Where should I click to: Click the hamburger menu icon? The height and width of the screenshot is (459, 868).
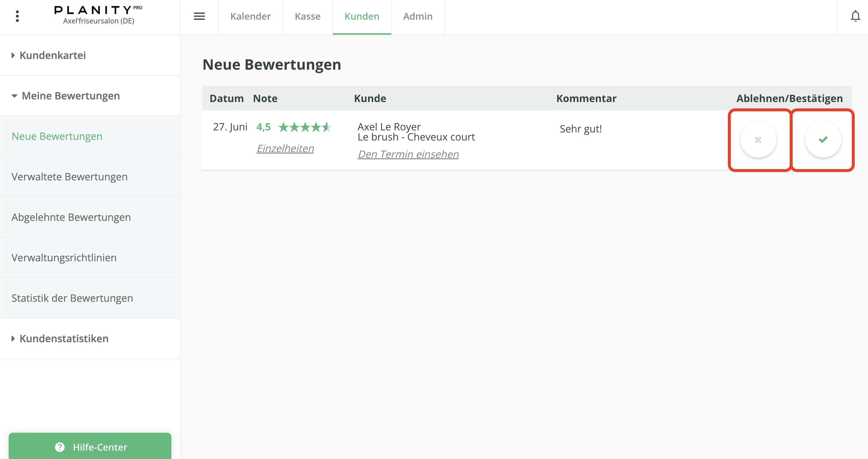click(x=199, y=16)
